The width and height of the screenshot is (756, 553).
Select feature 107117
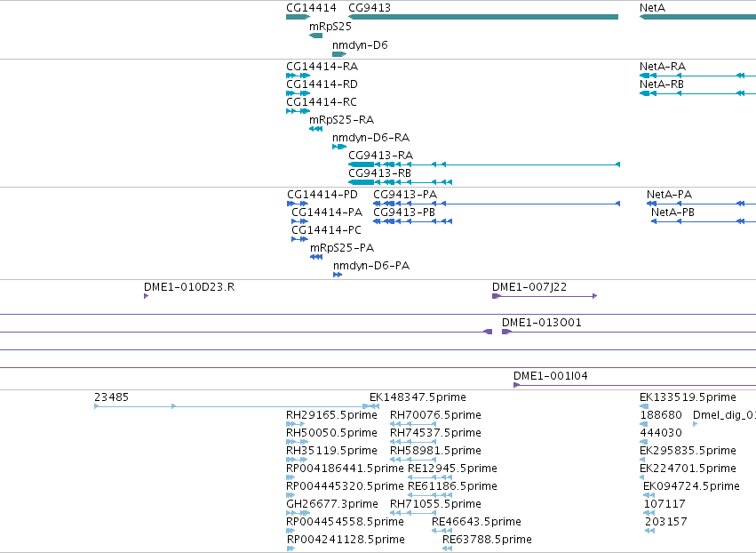(x=664, y=504)
